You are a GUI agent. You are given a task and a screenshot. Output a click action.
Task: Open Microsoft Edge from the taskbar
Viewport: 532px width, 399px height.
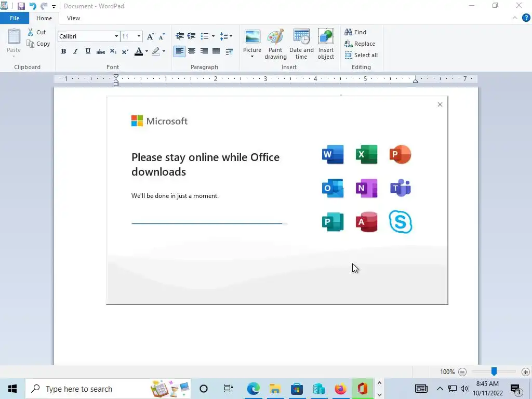253,389
